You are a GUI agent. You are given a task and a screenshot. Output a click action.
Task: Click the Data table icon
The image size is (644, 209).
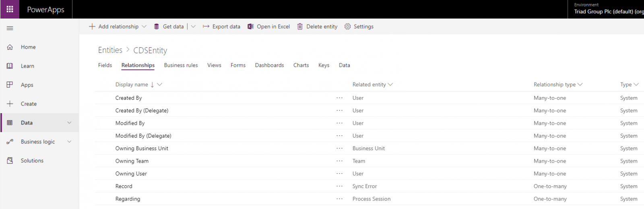coord(10,123)
